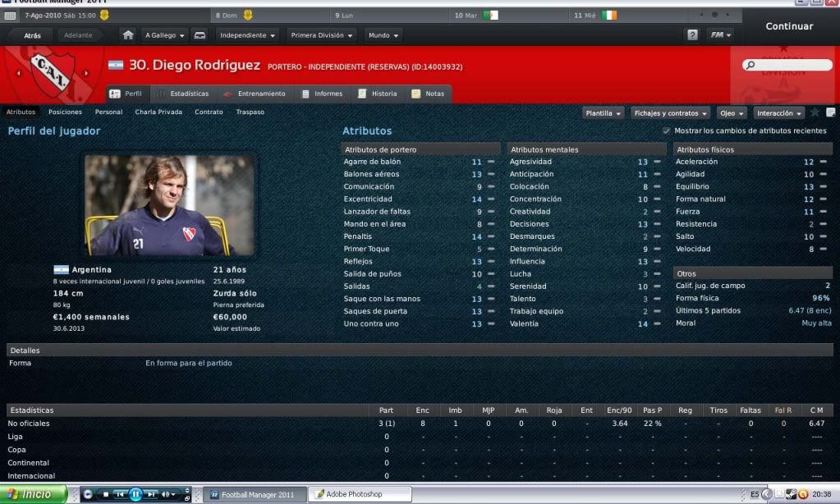Click the Adelante forward button
This screenshot has height=504, width=840.
coord(78,35)
